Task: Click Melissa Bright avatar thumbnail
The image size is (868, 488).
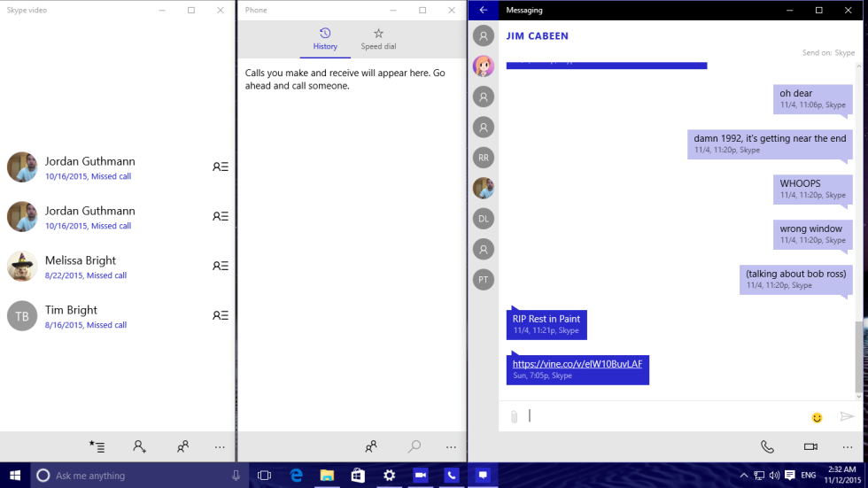Action: tap(22, 266)
